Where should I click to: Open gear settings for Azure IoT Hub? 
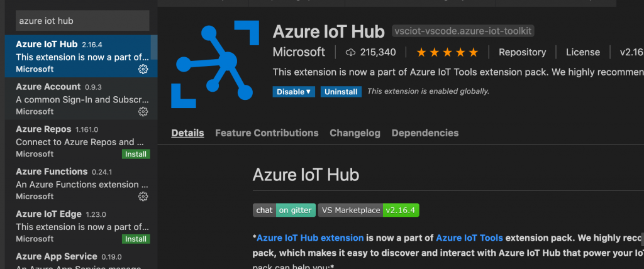pos(143,69)
